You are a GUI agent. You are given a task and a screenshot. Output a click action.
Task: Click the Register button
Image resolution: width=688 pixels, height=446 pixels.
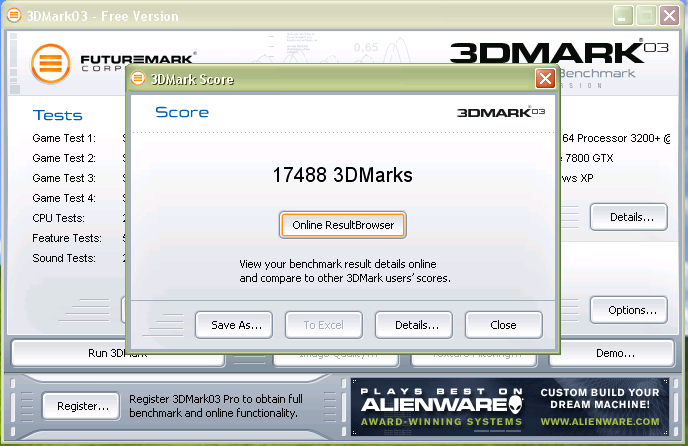pyautogui.click(x=81, y=406)
